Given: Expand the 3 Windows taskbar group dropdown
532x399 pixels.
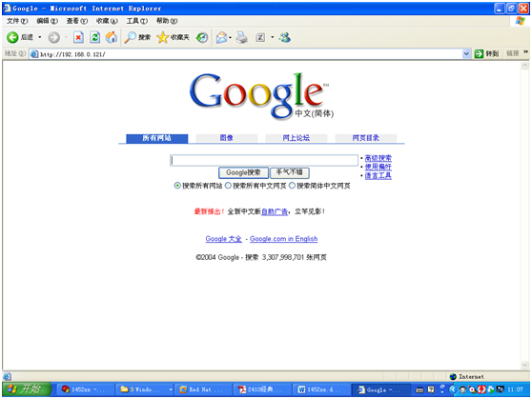Looking at the screenshot, I should tap(171, 389).
